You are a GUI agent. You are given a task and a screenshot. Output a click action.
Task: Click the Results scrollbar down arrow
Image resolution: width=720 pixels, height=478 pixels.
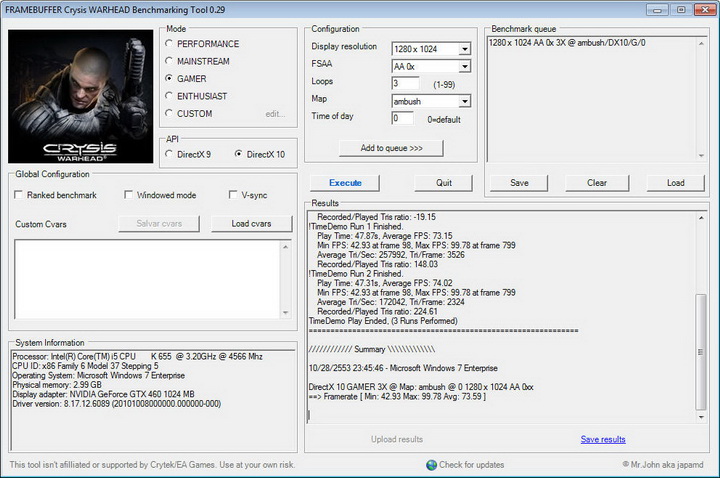tap(701, 417)
